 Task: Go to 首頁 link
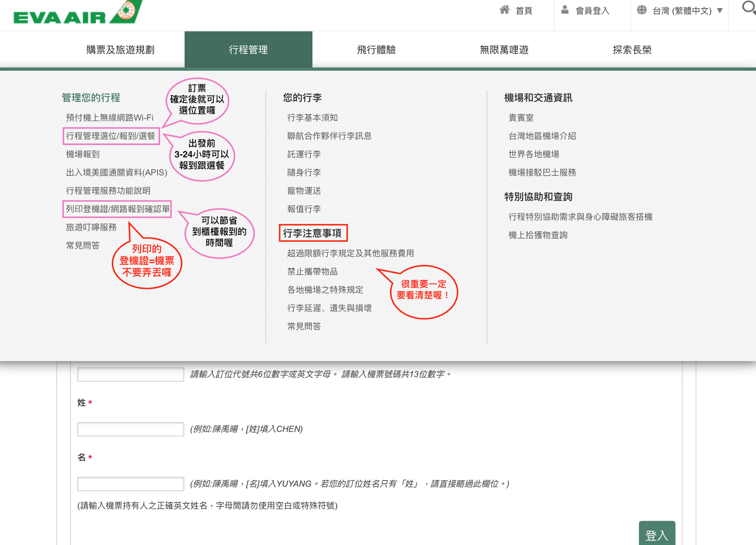(524, 11)
